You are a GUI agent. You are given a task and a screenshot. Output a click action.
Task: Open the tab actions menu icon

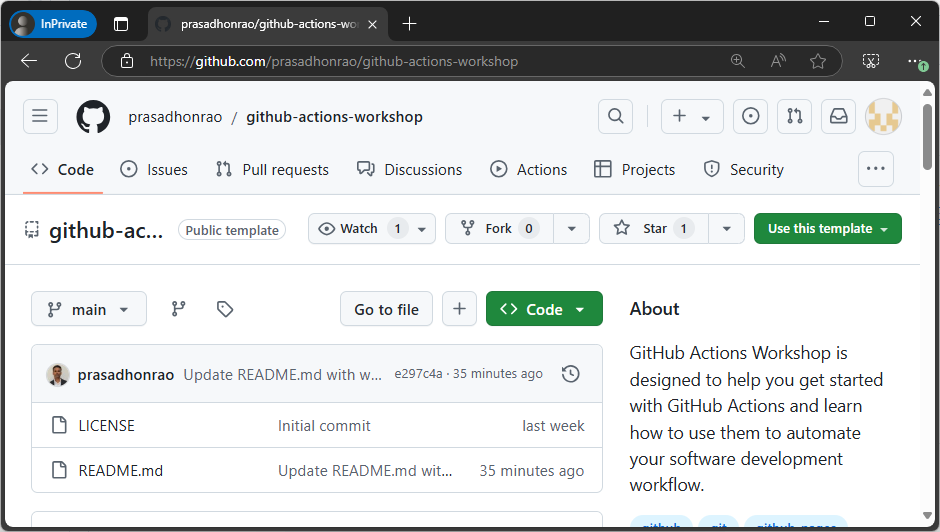pos(121,24)
